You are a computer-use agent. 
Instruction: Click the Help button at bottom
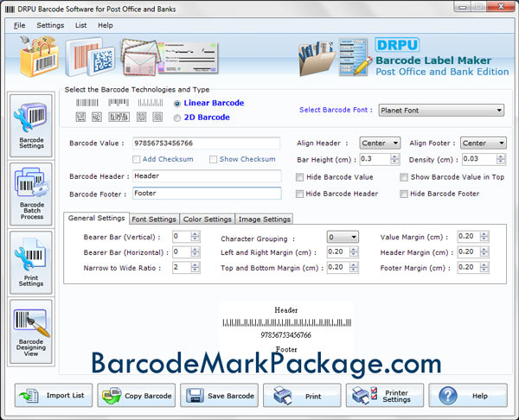[468, 395]
